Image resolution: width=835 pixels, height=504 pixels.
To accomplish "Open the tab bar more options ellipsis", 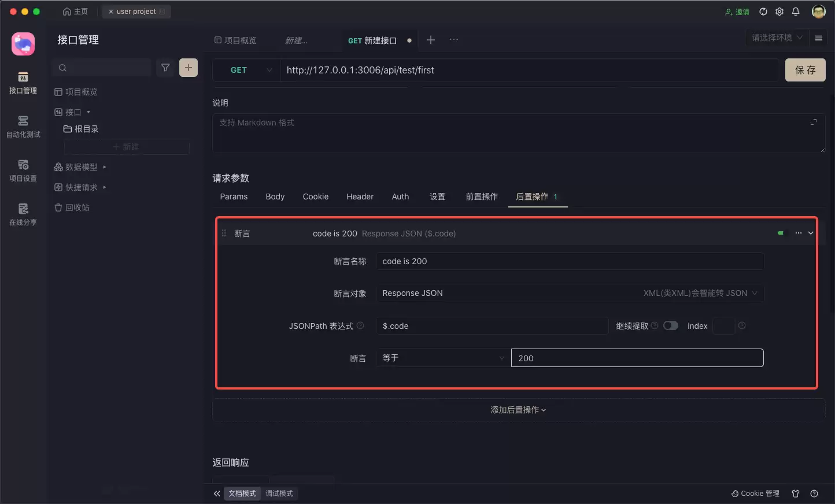I will coord(454,40).
